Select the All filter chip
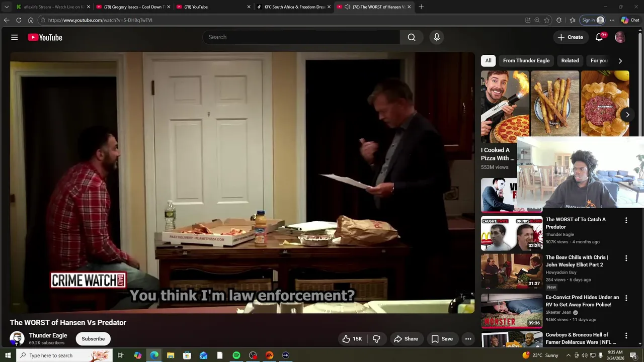644x362 pixels. click(488, 60)
